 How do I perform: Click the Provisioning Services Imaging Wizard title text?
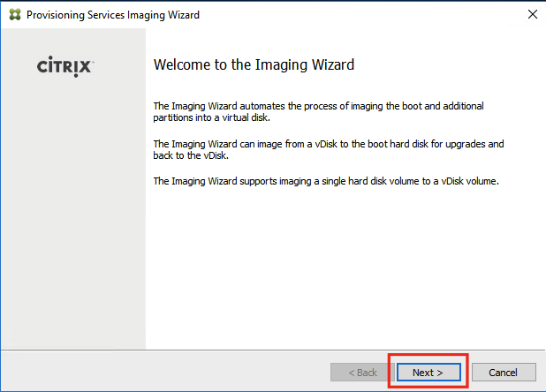pos(113,15)
